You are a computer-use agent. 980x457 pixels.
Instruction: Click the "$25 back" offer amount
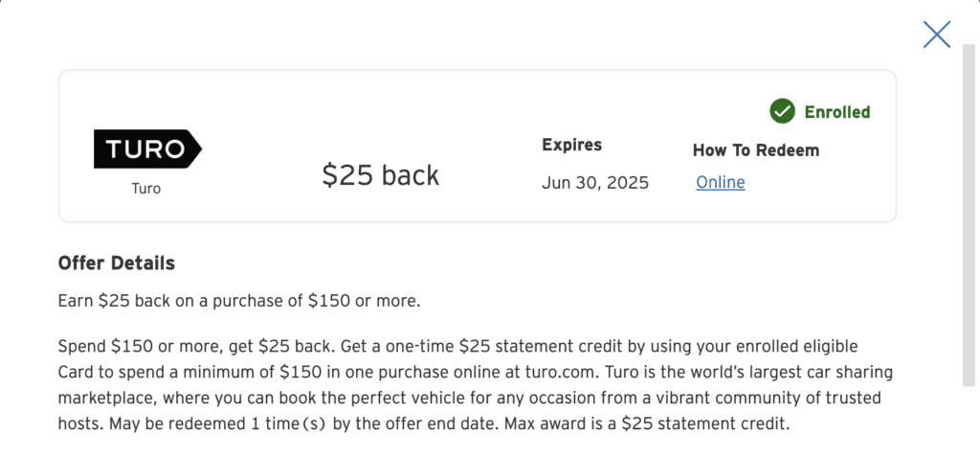(x=380, y=174)
